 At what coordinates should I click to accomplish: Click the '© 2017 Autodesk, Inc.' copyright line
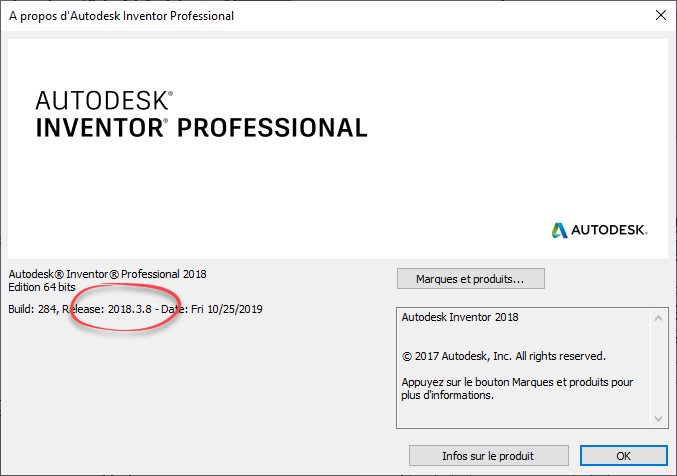coord(503,356)
